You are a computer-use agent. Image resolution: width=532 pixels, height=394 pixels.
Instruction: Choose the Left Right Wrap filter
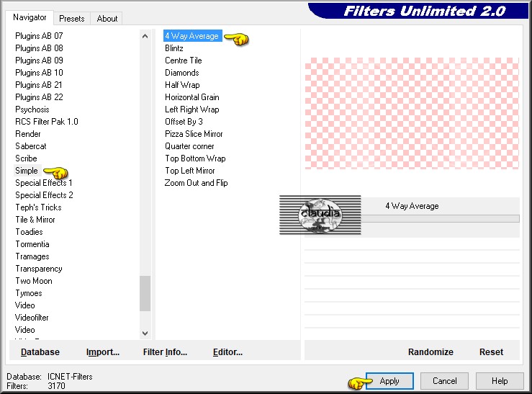pyautogui.click(x=192, y=109)
